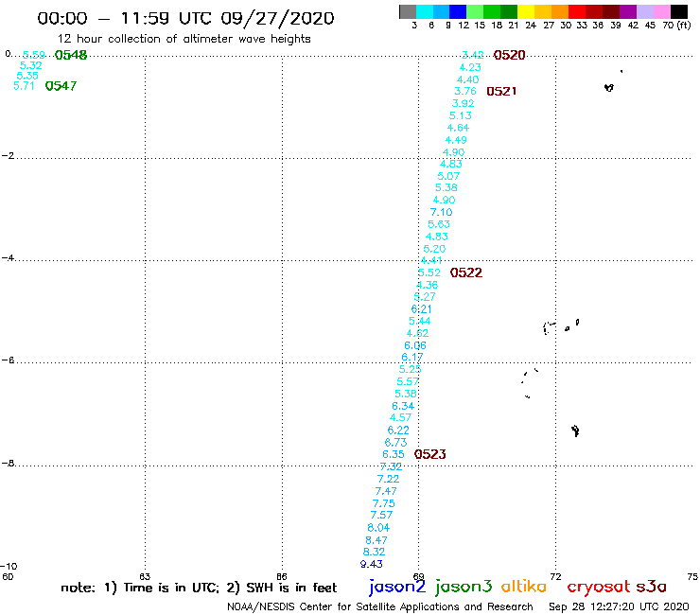Click the NOAA/NESDIS Center credit line

click(x=380, y=607)
